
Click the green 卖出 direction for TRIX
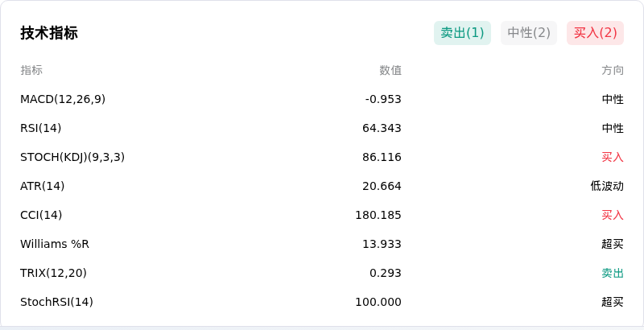click(613, 273)
